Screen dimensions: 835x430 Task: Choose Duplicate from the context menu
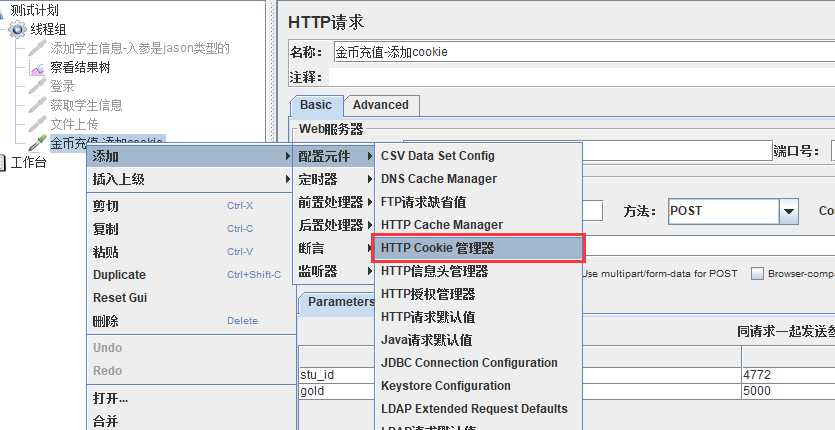[x=191, y=274]
